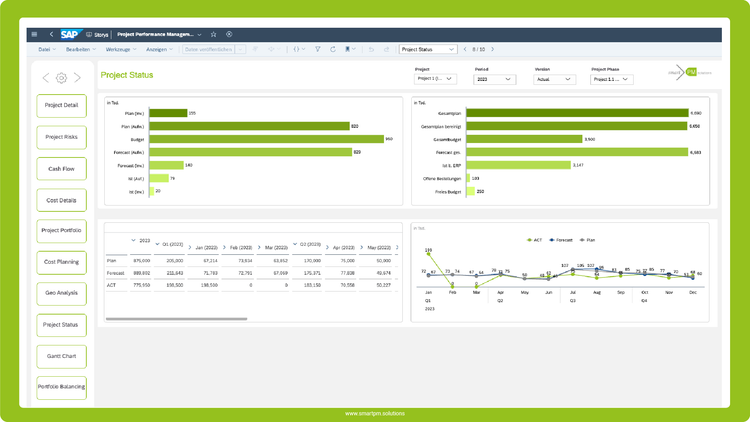Image resolution: width=750 pixels, height=422 pixels.
Task: Open the Storys section icon
Action: coord(89,34)
